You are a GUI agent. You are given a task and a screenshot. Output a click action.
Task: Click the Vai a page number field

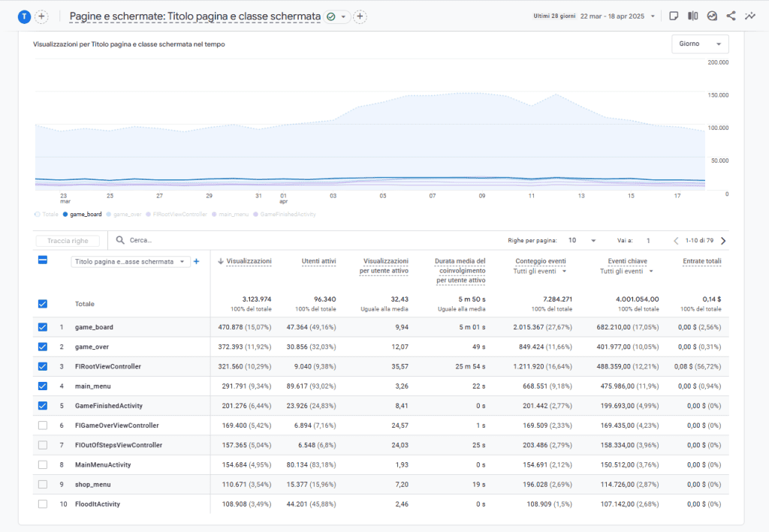click(648, 241)
